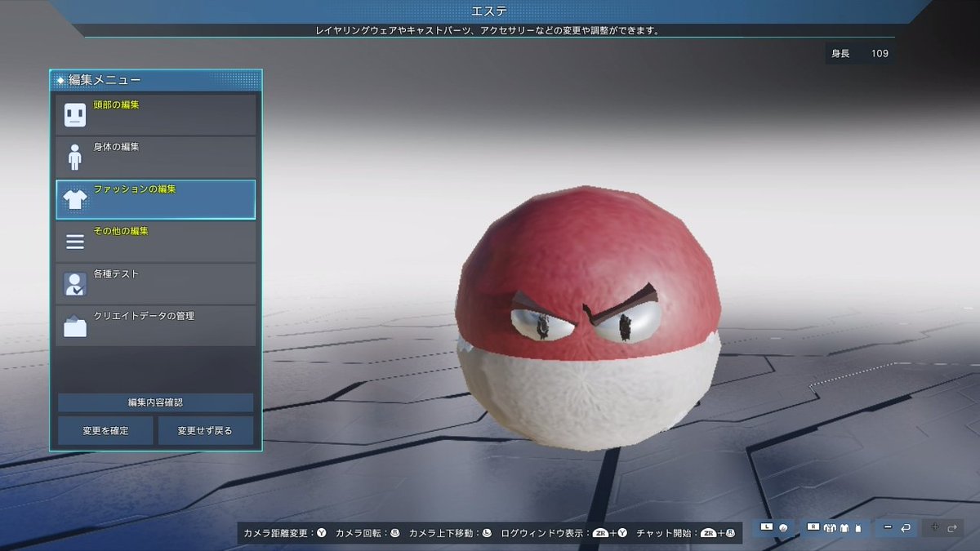Click the カメラ距離変更 hint label
The height and width of the screenshot is (551, 980).
pyautogui.click(x=278, y=533)
